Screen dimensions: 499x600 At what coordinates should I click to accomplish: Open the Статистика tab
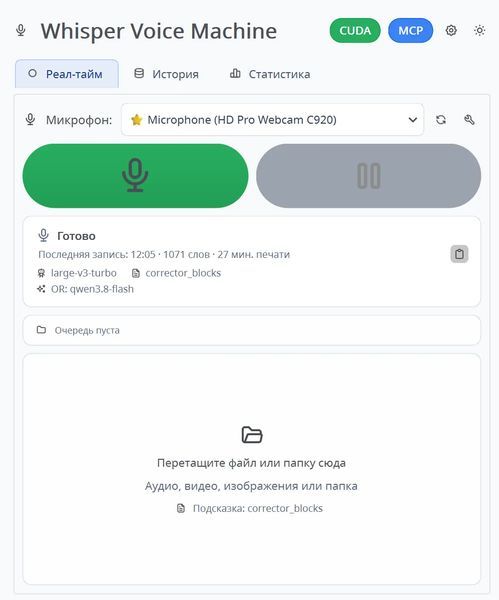coord(270,74)
